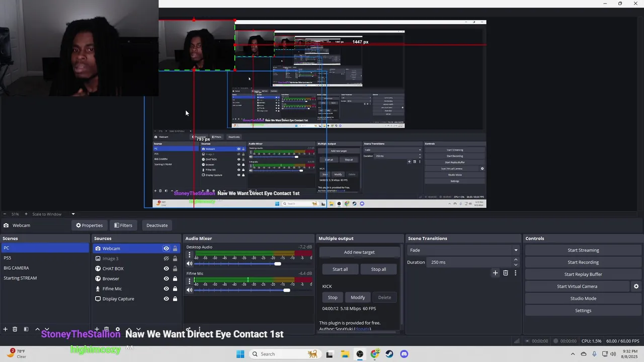Open Studio Mode
The image size is (644, 362).
pos(583,298)
